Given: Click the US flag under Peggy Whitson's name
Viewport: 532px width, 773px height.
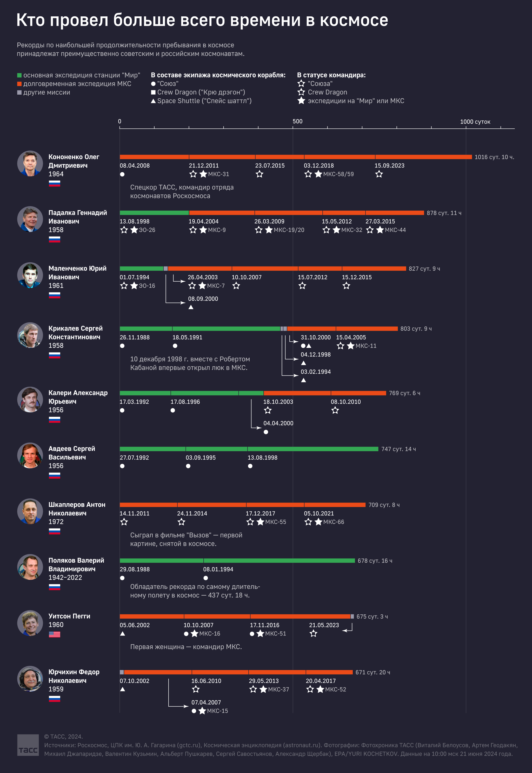Looking at the screenshot, I should pos(54,634).
